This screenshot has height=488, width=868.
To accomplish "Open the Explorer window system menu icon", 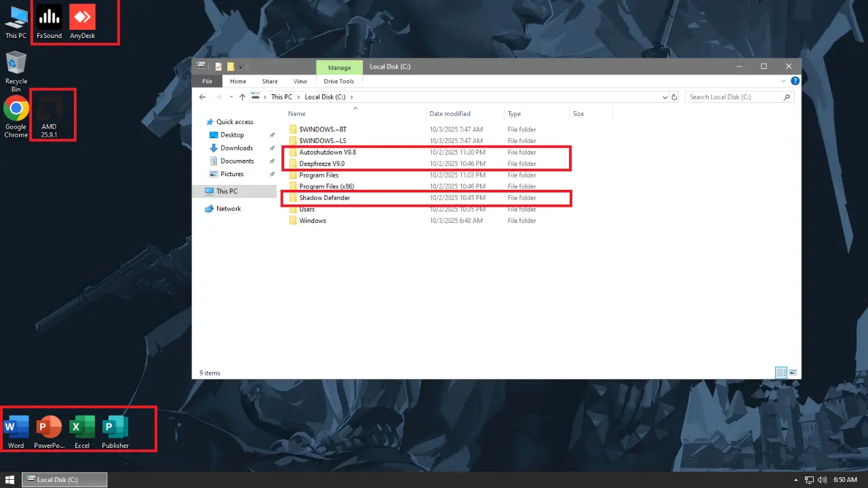I will (201, 66).
